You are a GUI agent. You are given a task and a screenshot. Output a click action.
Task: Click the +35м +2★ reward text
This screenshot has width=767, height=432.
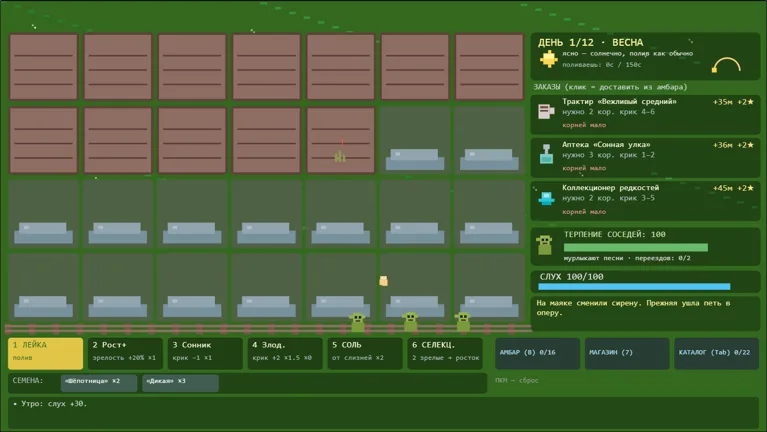pos(733,102)
